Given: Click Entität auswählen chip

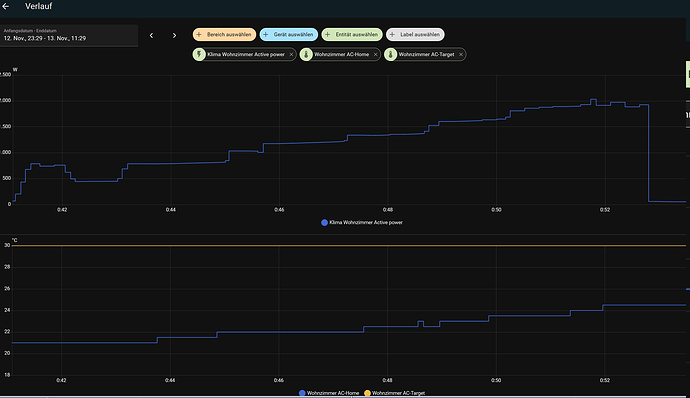Looking at the screenshot, I should (352, 34).
